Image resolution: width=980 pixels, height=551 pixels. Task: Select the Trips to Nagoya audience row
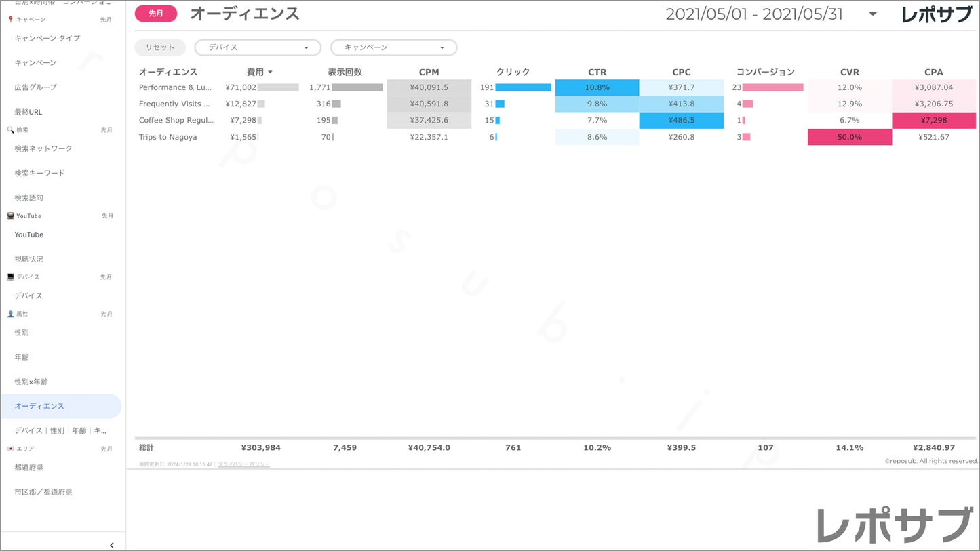(168, 137)
